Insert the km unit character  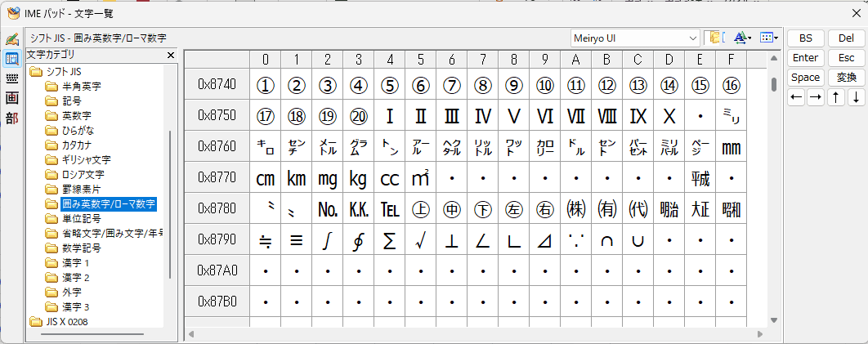coord(297,177)
